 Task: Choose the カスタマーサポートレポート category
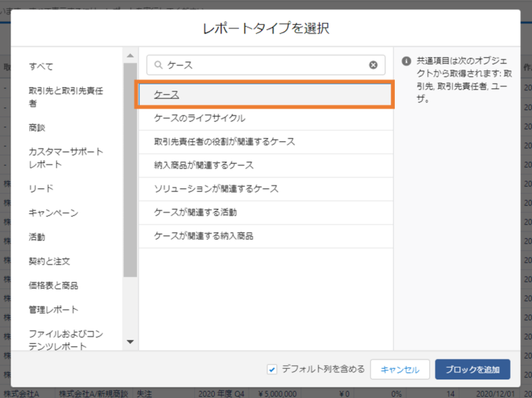point(66,158)
